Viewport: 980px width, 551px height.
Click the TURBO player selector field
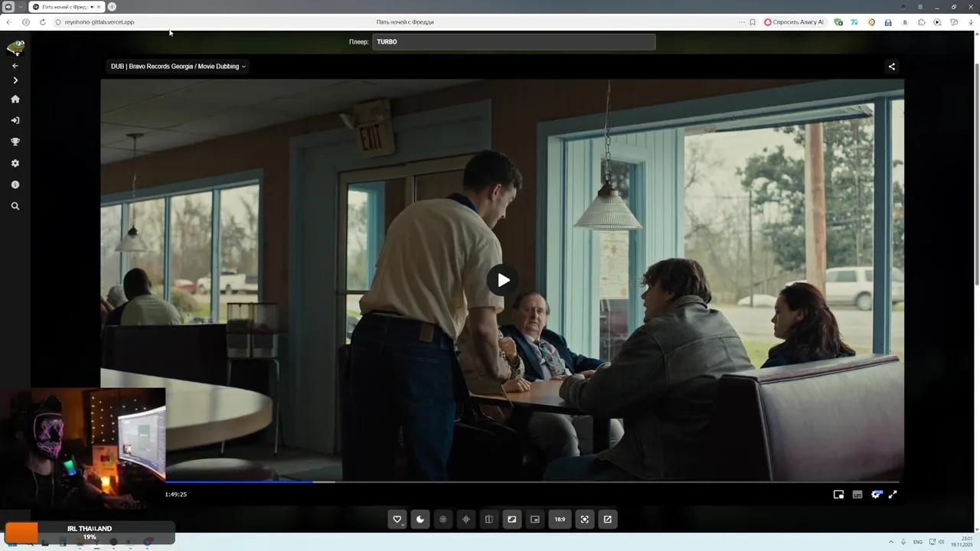pos(514,41)
